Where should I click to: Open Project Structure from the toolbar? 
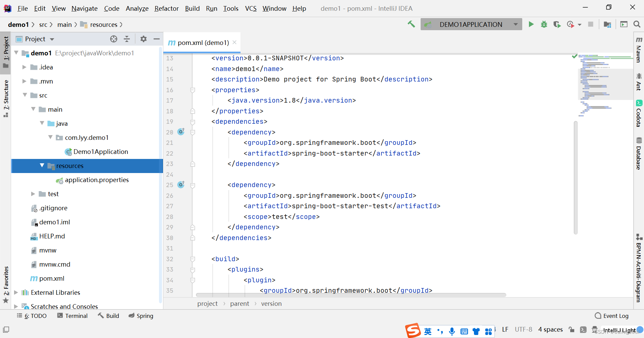point(607,24)
